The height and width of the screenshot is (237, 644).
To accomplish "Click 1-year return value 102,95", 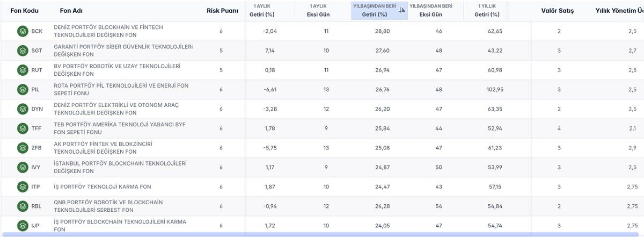I will pos(494,89).
